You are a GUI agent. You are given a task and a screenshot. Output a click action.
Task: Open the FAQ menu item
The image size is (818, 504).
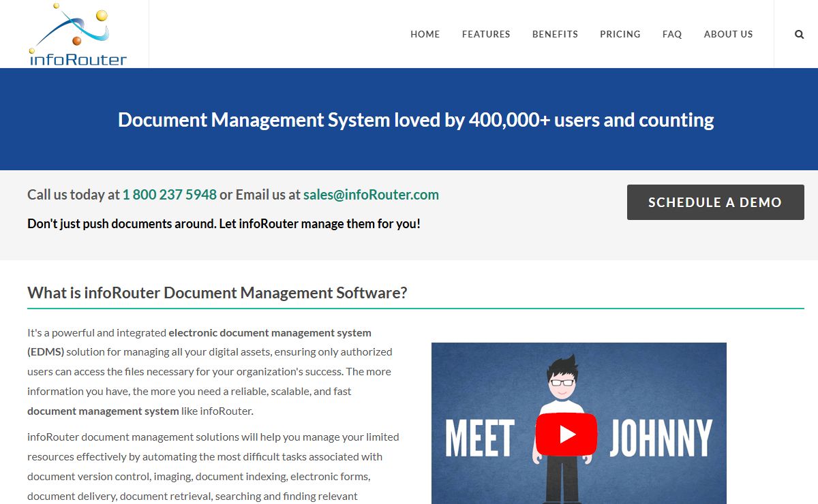point(672,34)
